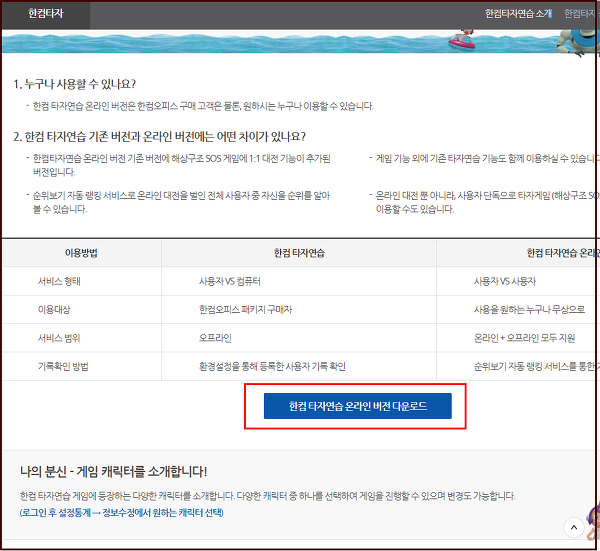Click the jet-ski character in banner

click(x=463, y=39)
